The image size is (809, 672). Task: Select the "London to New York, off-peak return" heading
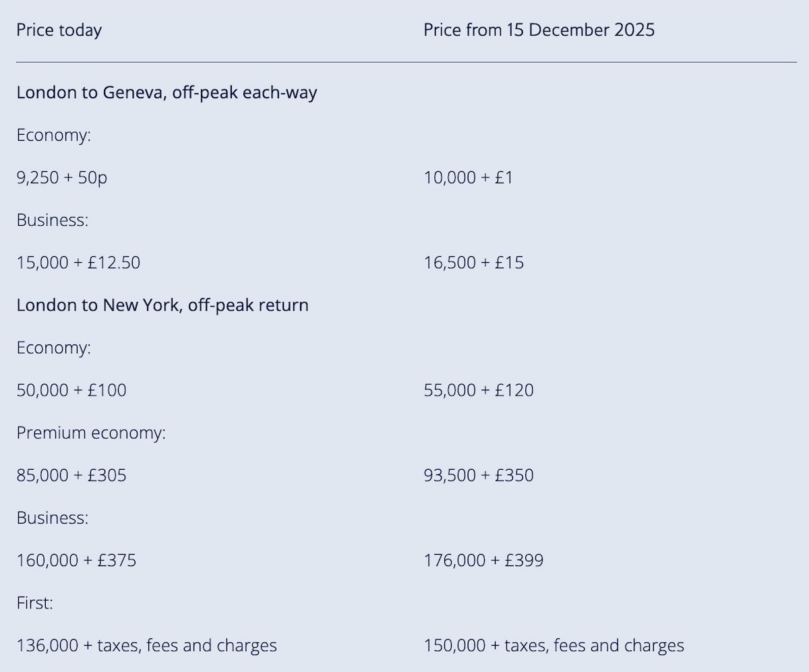pos(162,305)
